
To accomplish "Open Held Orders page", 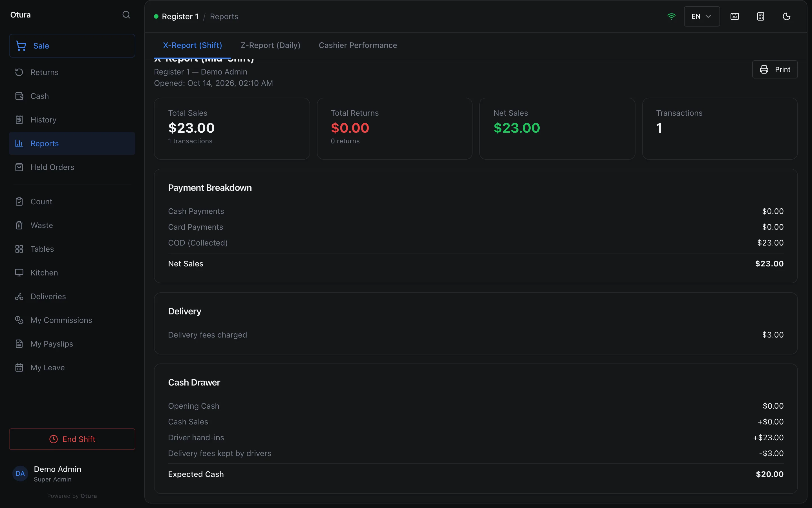I will (72, 167).
